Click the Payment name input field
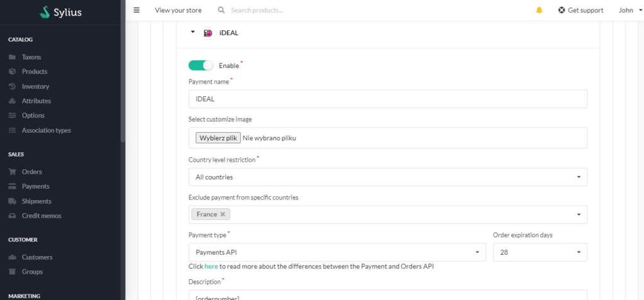This screenshot has height=300, width=644. point(387,99)
